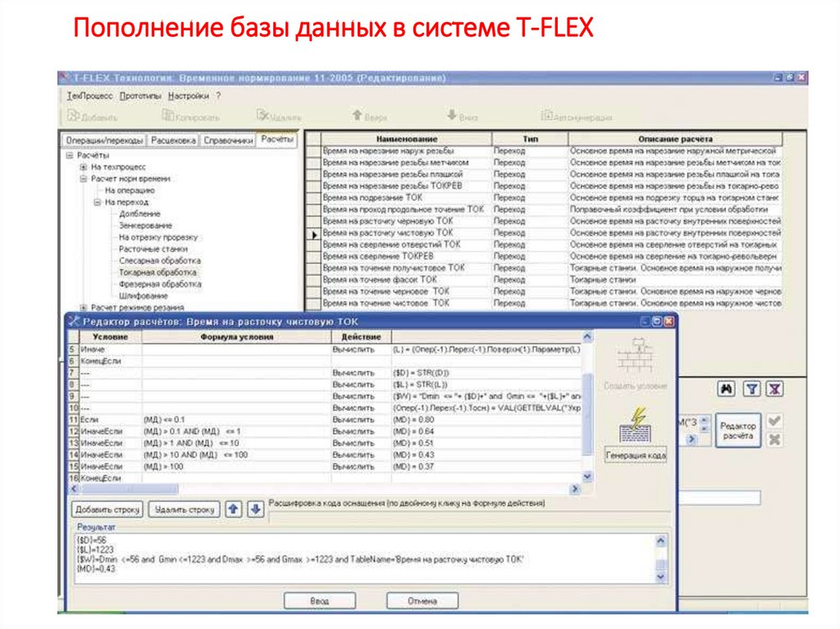The width and height of the screenshot is (840, 629).
Task: Click the Вниз arrow toolbar icon
Action: tap(452, 116)
